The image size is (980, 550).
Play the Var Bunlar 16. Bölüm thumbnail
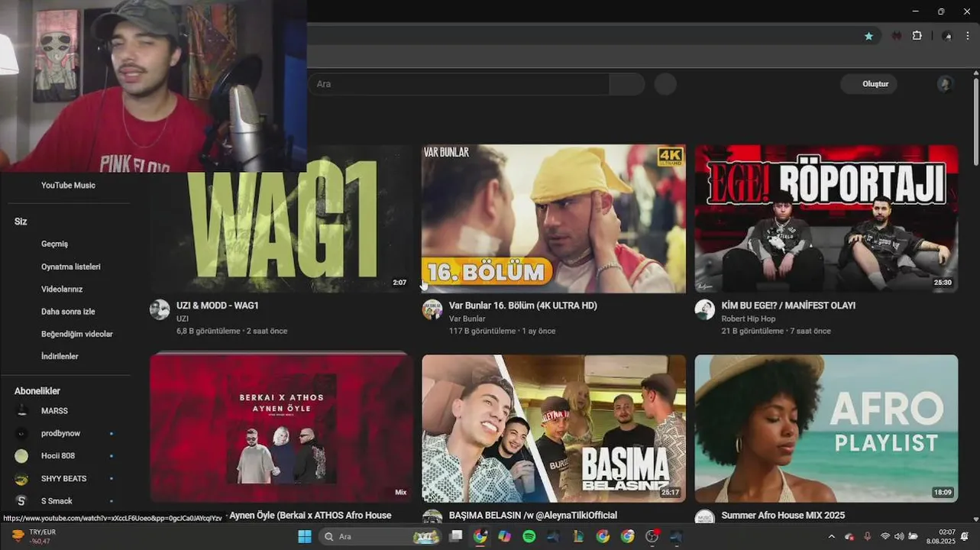click(x=554, y=218)
